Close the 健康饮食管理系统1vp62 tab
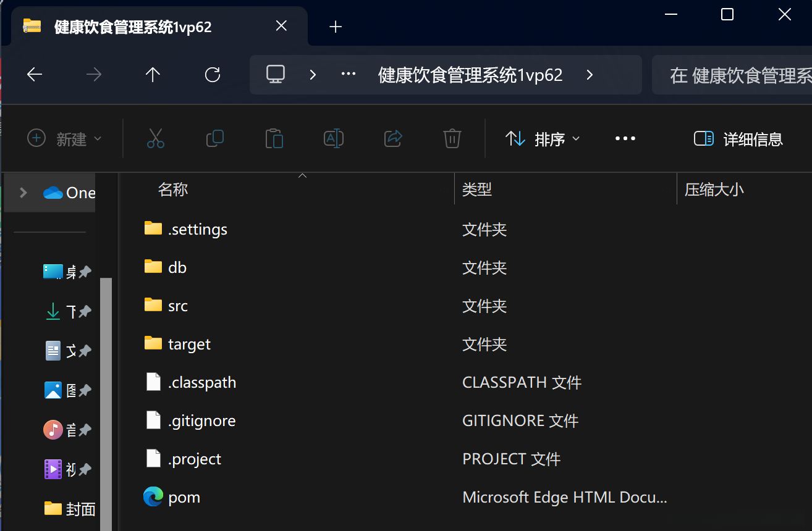Viewport: 812px width, 531px height. pyautogui.click(x=281, y=26)
